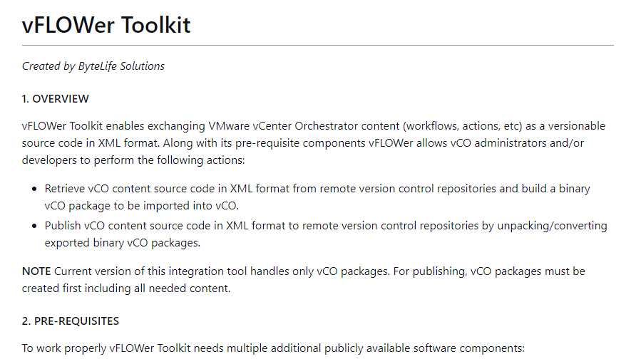This screenshot has height=364, width=636.
Task: Select the '1. OVERVIEW' section heading
Action: [x=56, y=98]
